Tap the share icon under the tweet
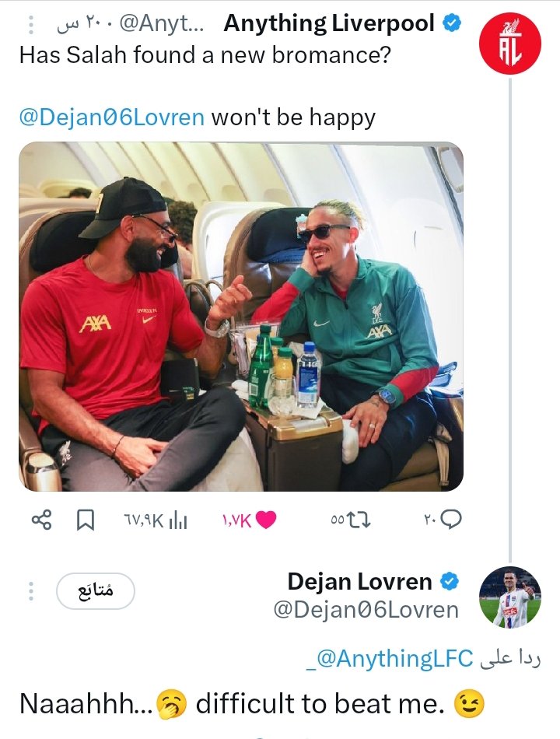The width and height of the screenshot is (560, 739). coord(41,520)
